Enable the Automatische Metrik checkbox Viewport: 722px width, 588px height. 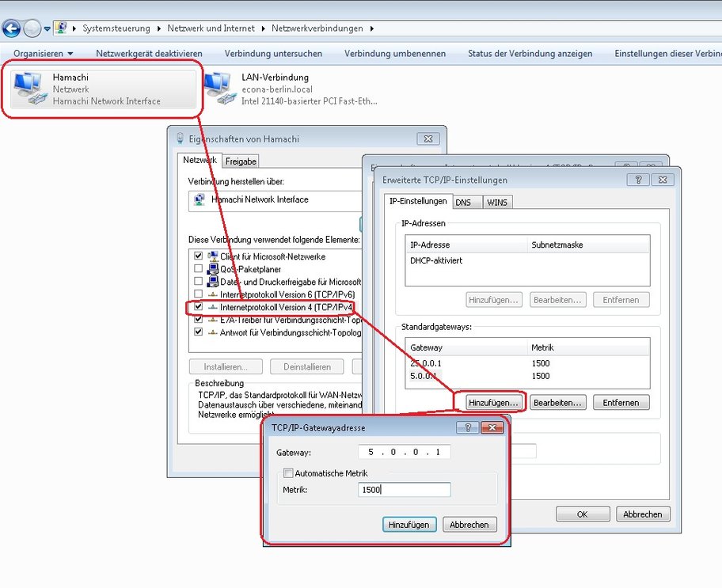(288, 473)
